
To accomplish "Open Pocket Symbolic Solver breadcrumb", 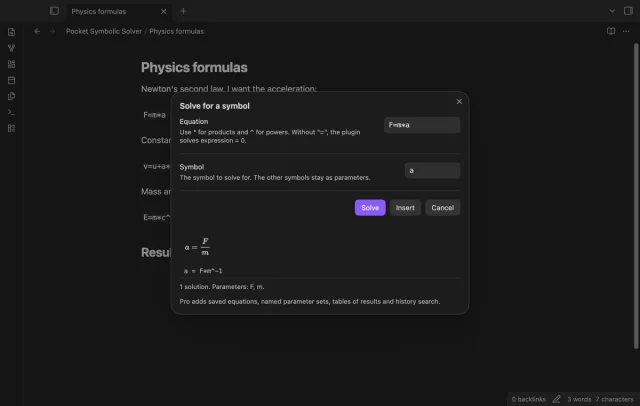I will click(104, 31).
